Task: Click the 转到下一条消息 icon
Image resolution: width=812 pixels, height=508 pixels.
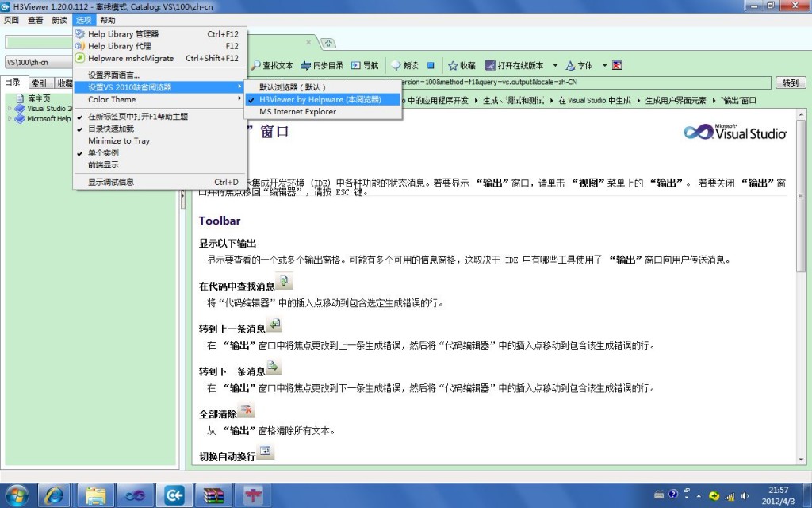Action: pos(274,367)
